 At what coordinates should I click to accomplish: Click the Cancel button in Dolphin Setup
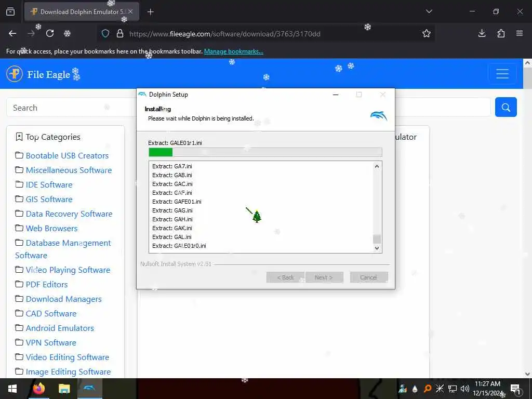pos(368,277)
